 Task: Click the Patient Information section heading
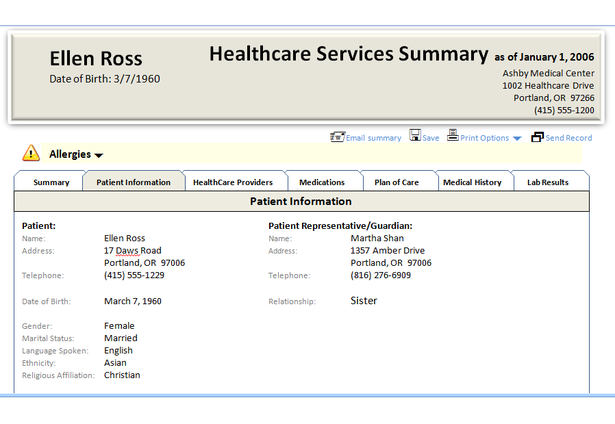tap(301, 201)
